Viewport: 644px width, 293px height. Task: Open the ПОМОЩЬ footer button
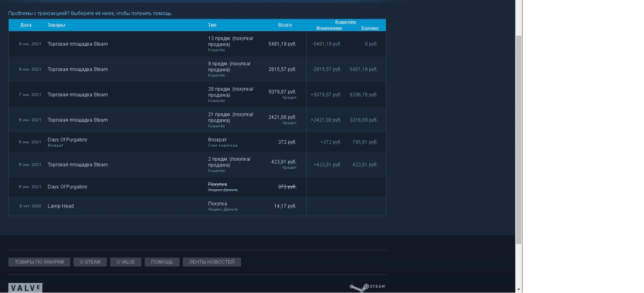162,262
